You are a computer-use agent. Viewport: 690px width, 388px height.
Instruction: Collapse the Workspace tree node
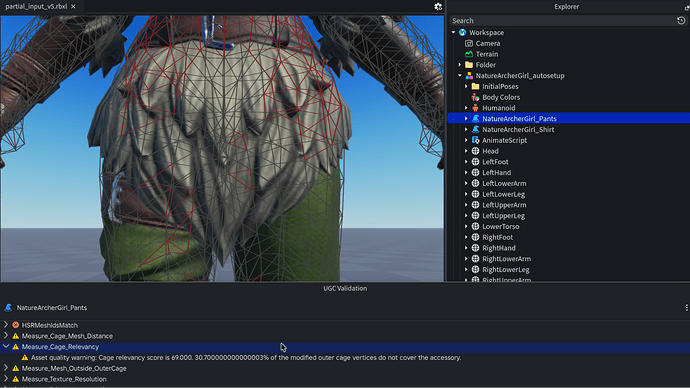click(454, 33)
